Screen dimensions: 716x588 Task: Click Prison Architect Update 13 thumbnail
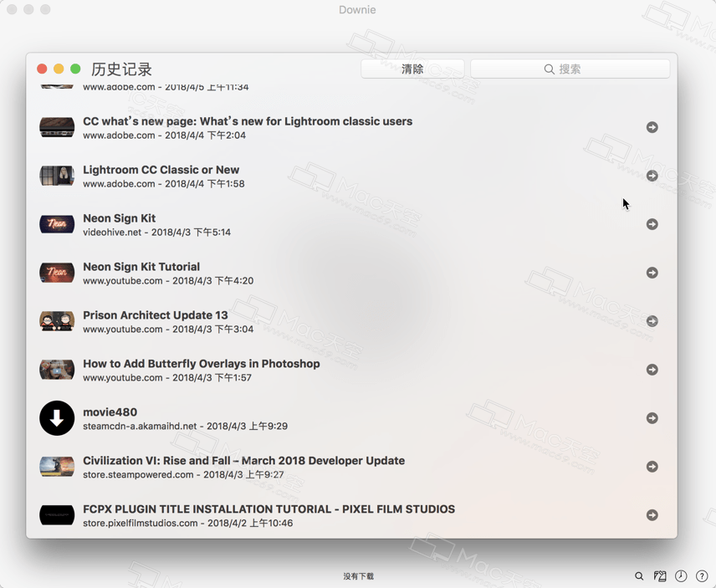[x=57, y=321]
